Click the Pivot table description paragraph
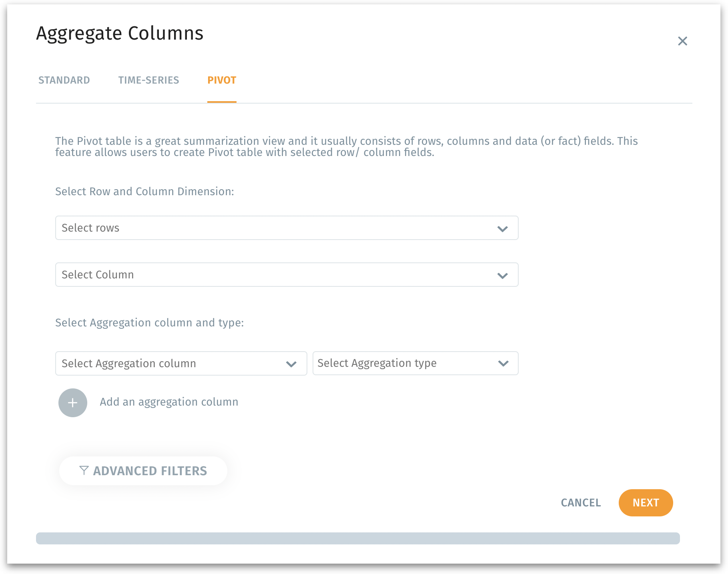Viewport: 728px width, 574px height. point(346,147)
